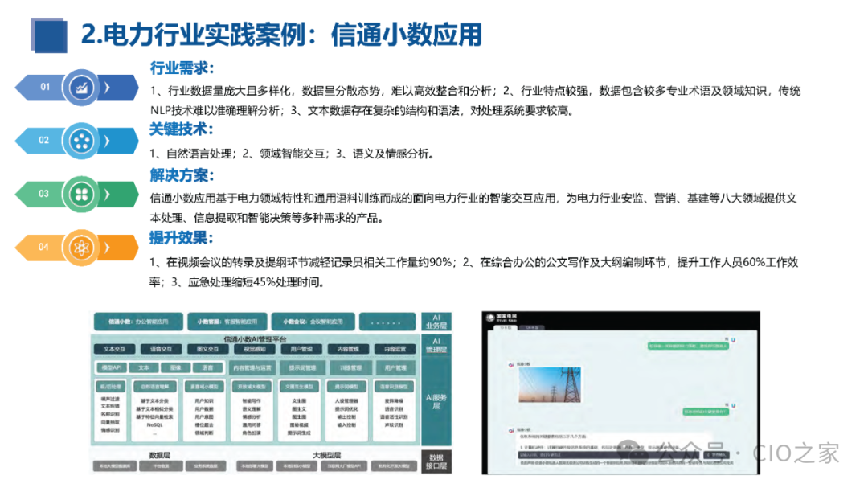This screenshot has height=488, width=868.
Task: Click the 02 number label on light-blue badge
Action: [x=43, y=140]
